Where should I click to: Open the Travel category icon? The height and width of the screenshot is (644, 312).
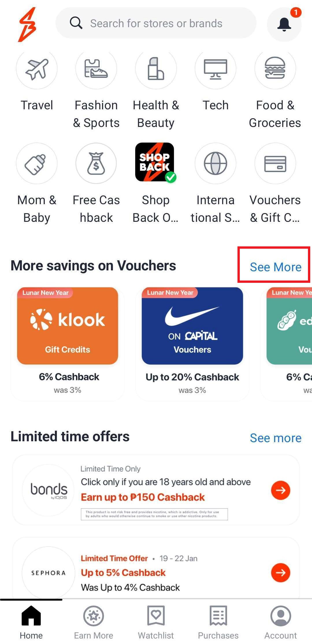pyautogui.click(x=37, y=69)
